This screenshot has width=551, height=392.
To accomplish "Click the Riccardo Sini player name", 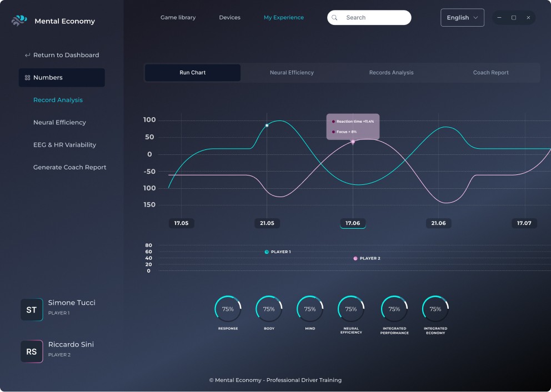I will point(71,345).
